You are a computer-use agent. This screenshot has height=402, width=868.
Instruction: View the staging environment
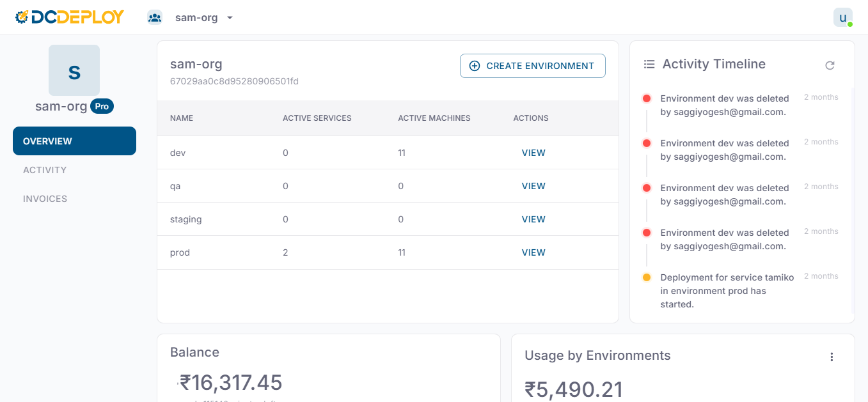pyautogui.click(x=533, y=219)
